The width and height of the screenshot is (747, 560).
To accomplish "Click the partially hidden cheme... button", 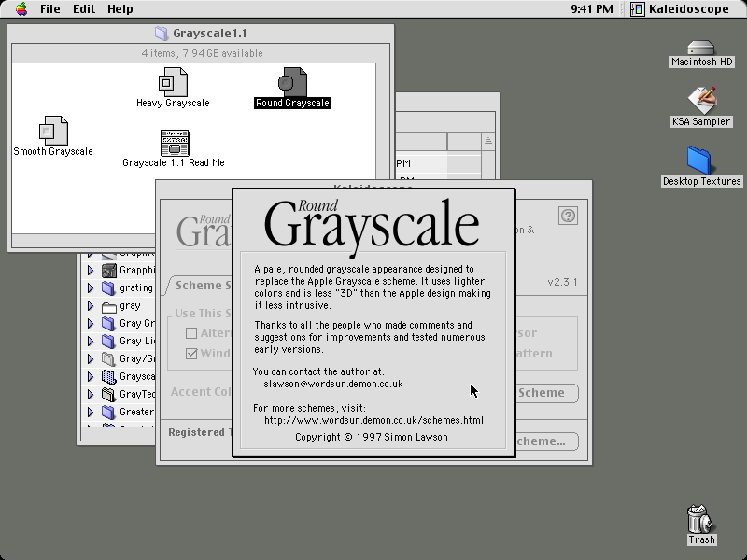I will [x=547, y=441].
